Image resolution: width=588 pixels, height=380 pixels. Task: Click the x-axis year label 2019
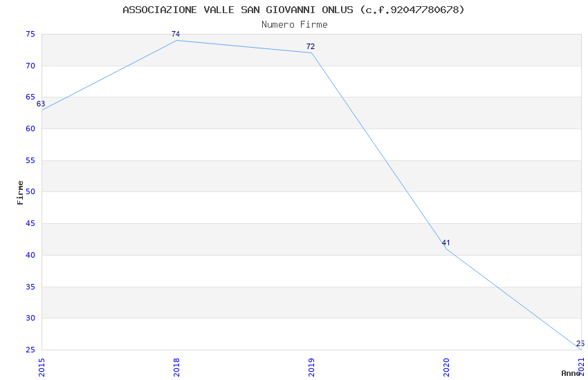coord(311,368)
